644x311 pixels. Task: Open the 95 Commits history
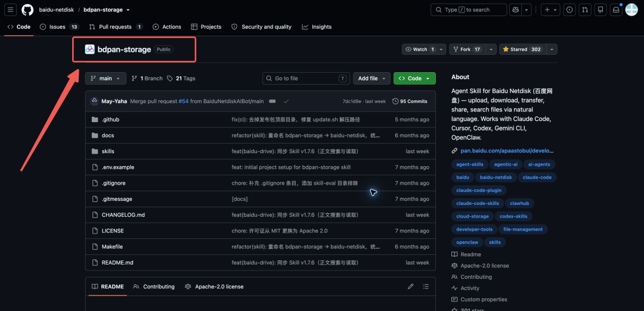[x=410, y=101]
